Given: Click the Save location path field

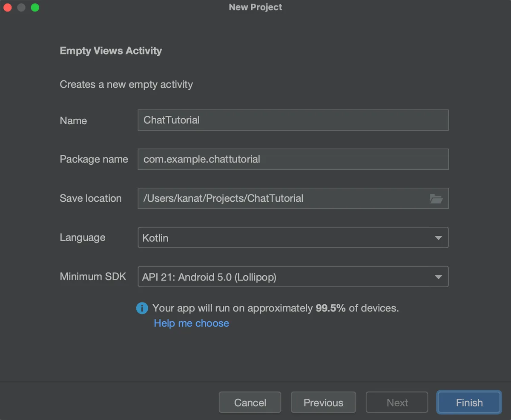Looking at the screenshot, I should coord(293,198).
